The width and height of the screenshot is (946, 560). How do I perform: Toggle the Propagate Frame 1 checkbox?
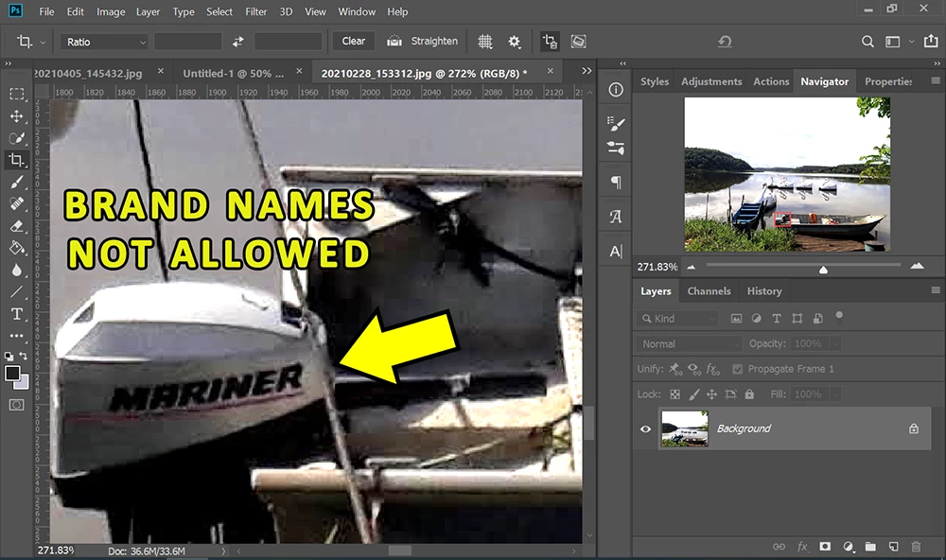737,369
